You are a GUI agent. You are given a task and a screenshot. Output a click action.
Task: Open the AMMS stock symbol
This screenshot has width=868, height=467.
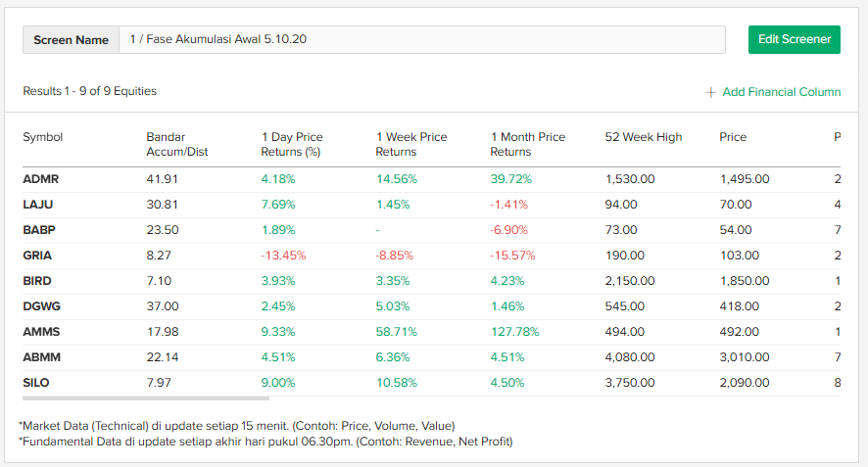click(41, 332)
